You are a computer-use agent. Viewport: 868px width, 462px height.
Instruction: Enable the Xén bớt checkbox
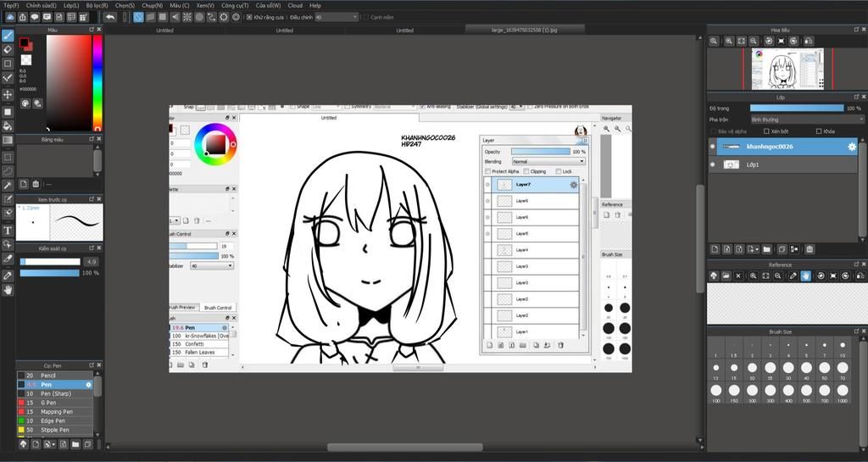click(x=766, y=131)
